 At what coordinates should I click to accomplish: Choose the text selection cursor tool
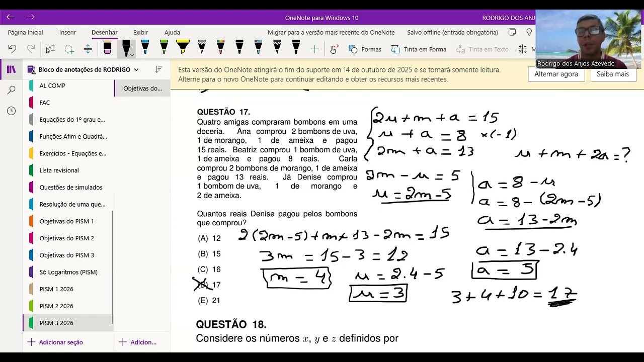50,49
